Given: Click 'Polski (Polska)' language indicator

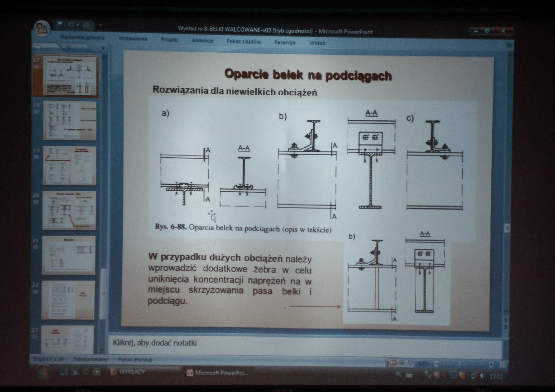Looking at the screenshot, I should tap(135, 360).
